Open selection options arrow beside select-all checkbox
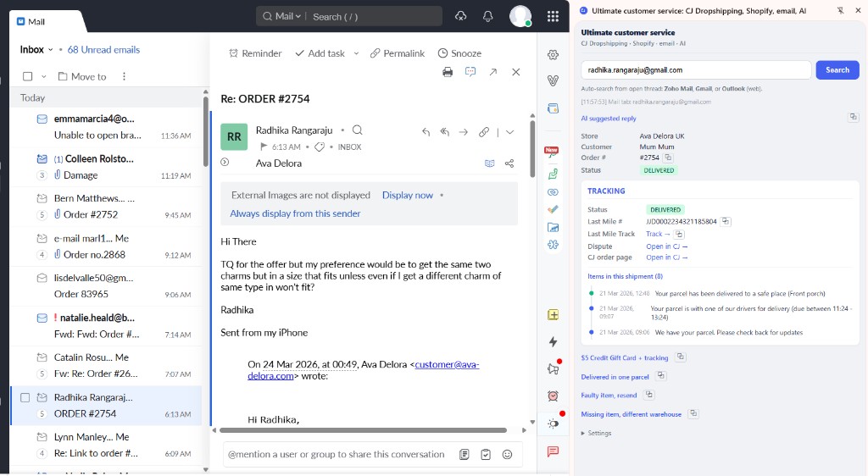 pyautogui.click(x=44, y=76)
